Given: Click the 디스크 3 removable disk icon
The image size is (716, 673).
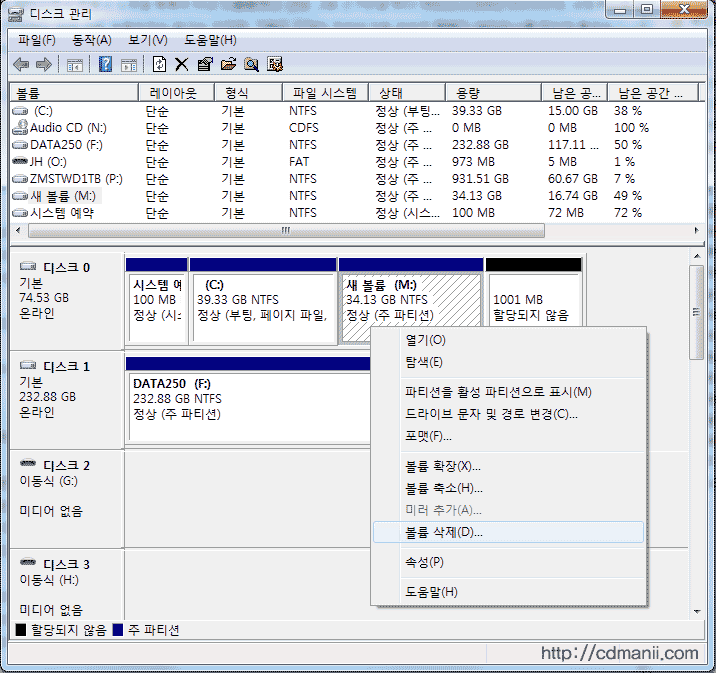Looking at the screenshot, I should tap(28, 563).
